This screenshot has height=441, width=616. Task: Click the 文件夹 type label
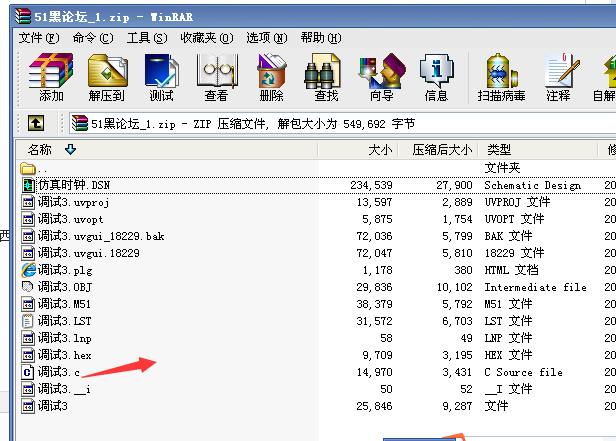click(x=502, y=168)
